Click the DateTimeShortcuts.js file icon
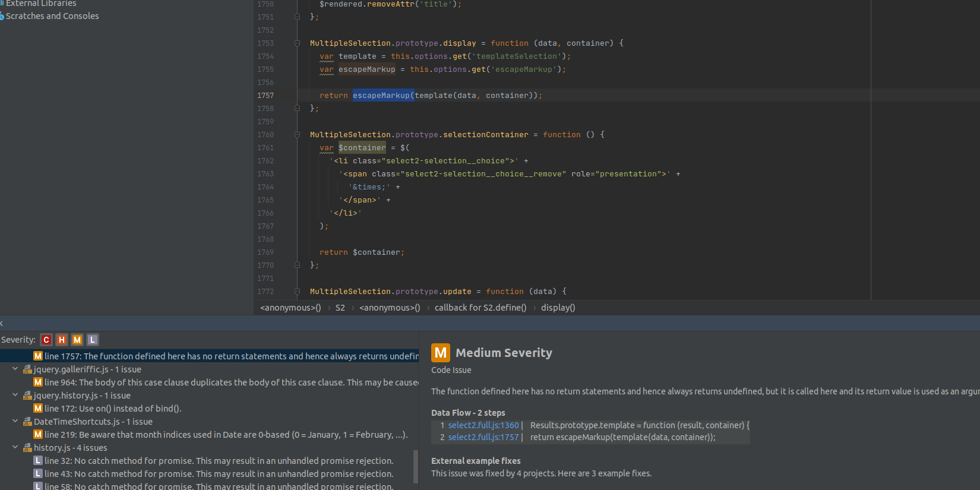Screen dimensions: 980x490 27,422
